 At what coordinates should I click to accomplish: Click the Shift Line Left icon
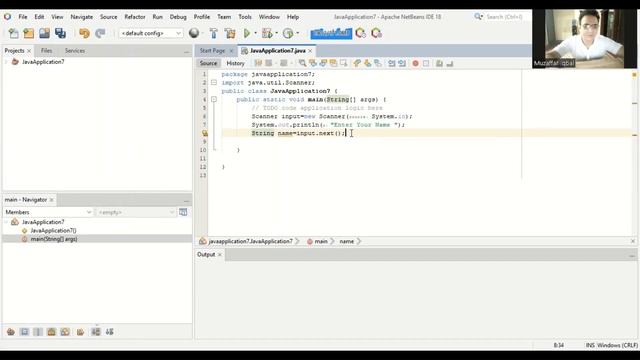pyautogui.click(x=391, y=63)
